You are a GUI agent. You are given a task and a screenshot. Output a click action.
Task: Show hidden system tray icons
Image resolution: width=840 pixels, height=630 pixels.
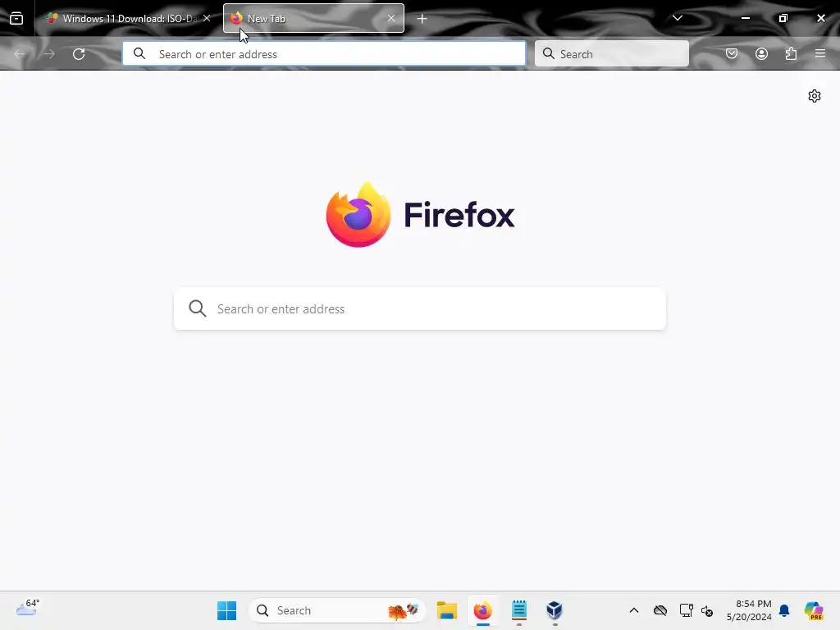click(634, 610)
